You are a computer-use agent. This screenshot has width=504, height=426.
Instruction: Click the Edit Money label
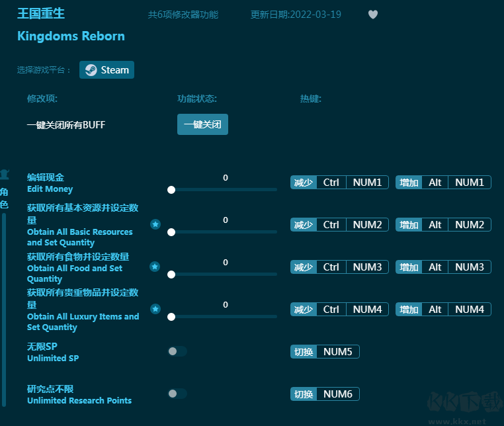coord(50,189)
